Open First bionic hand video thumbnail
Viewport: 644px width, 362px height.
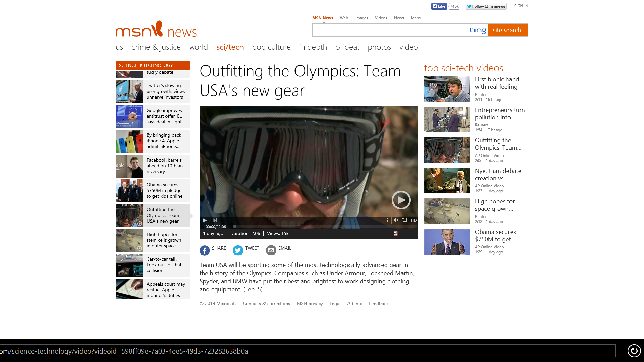[x=447, y=89]
